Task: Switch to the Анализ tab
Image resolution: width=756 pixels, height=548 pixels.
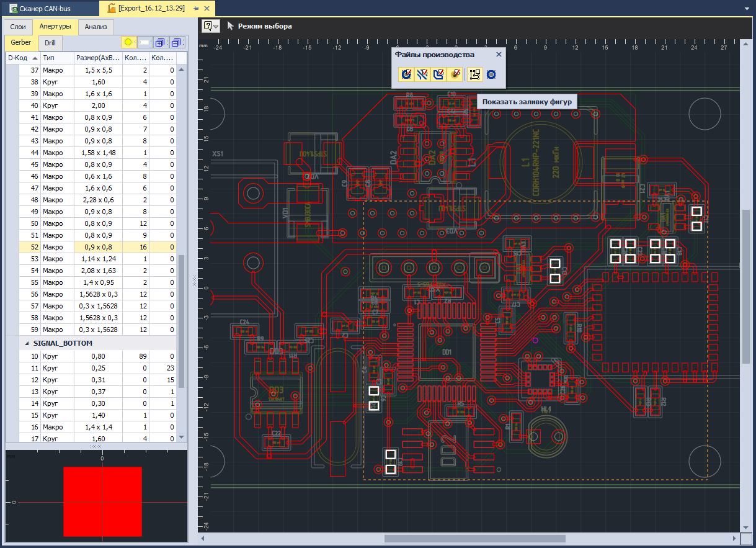Action: coord(96,27)
